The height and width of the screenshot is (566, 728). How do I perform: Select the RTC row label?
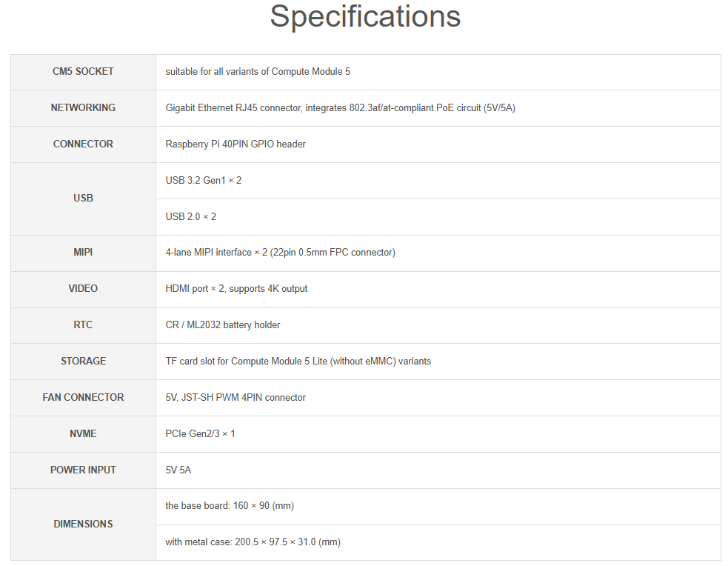(83, 325)
